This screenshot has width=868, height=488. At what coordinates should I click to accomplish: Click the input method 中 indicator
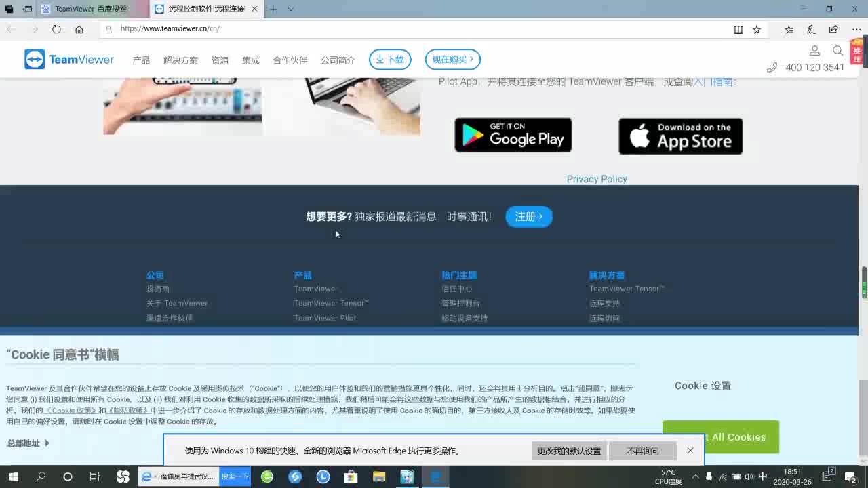coord(763,476)
